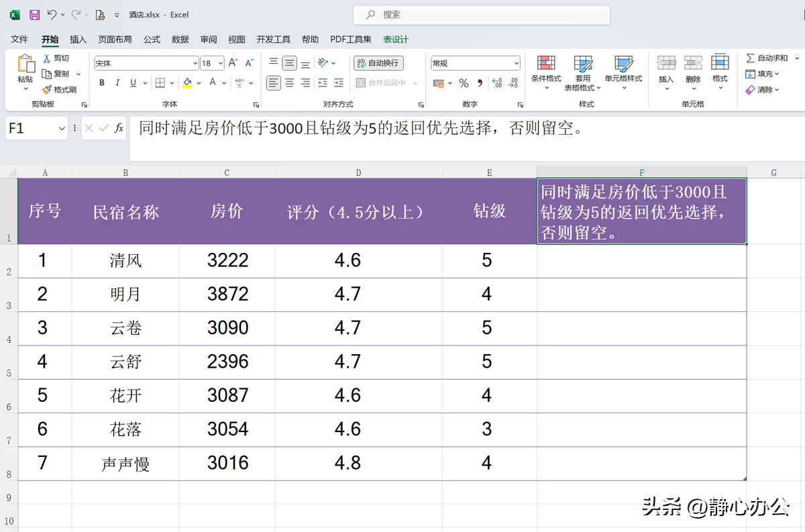Open the phonetic guide (wén) icon
This screenshot has height=532, width=805.
coord(239,83)
